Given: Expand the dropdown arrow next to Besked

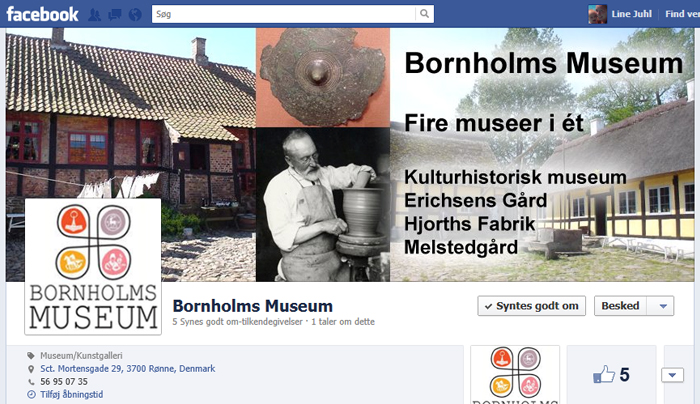Looking at the screenshot, I should [x=663, y=306].
